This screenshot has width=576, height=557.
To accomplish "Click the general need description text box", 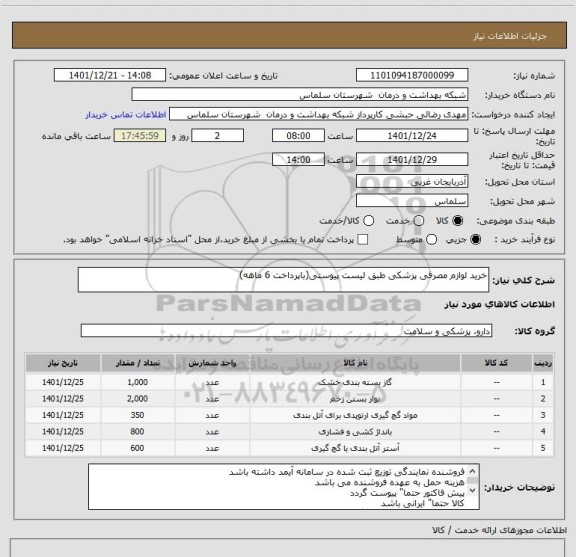I will 283,280.
